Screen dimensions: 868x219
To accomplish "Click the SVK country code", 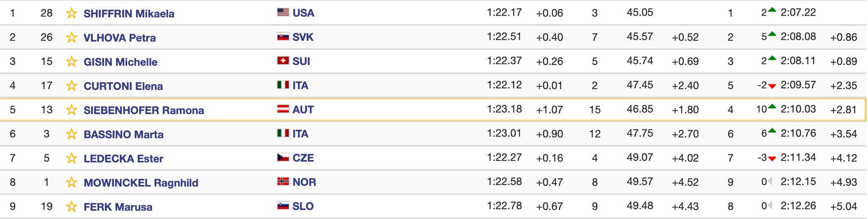I will click(x=303, y=37).
